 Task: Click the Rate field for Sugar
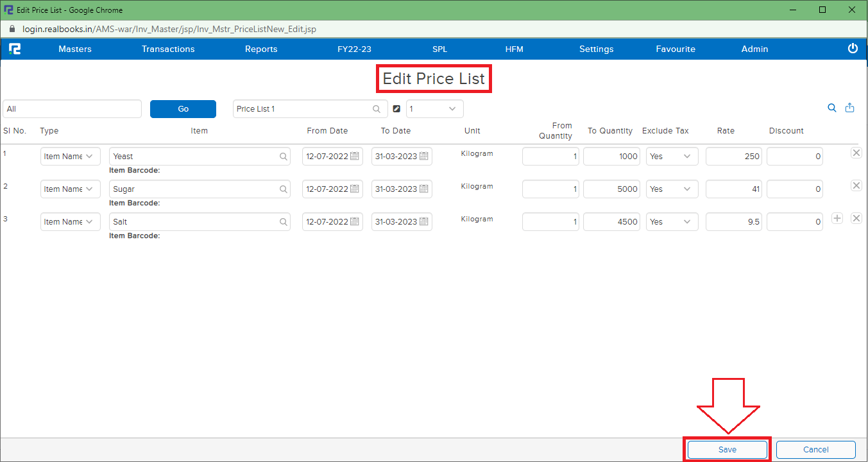[734, 189]
